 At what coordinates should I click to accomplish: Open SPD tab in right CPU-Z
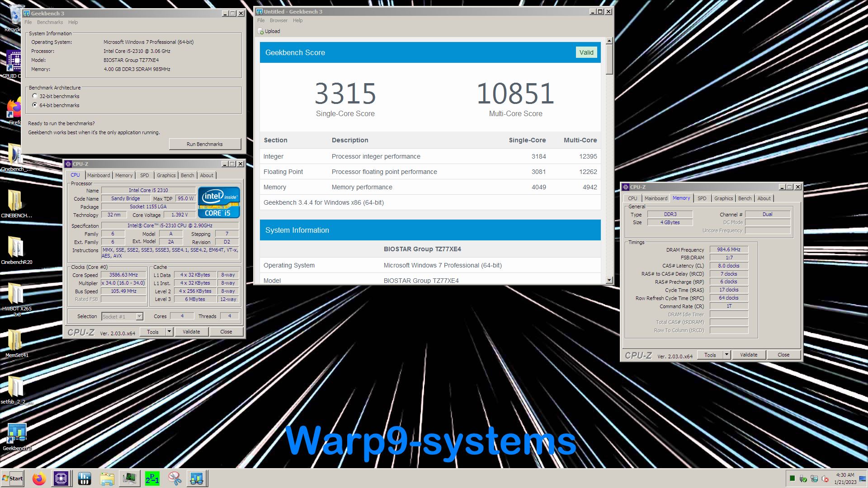click(x=702, y=198)
